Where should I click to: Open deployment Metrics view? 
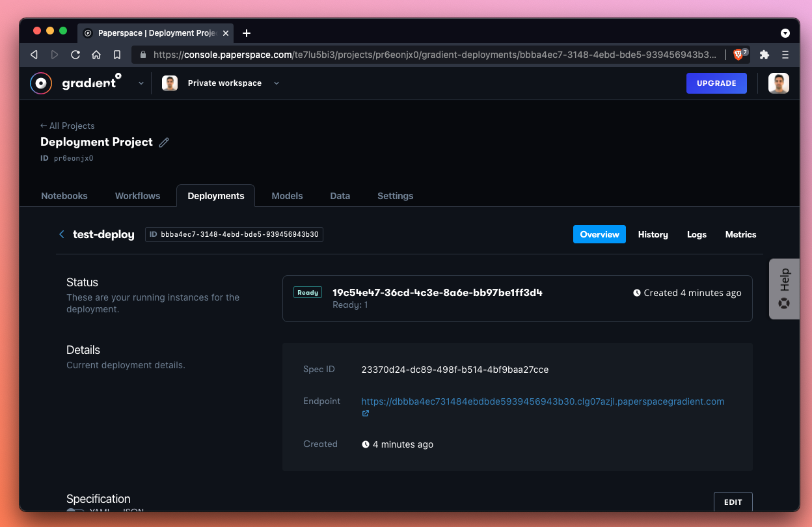pyautogui.click(x=740, y=234)
